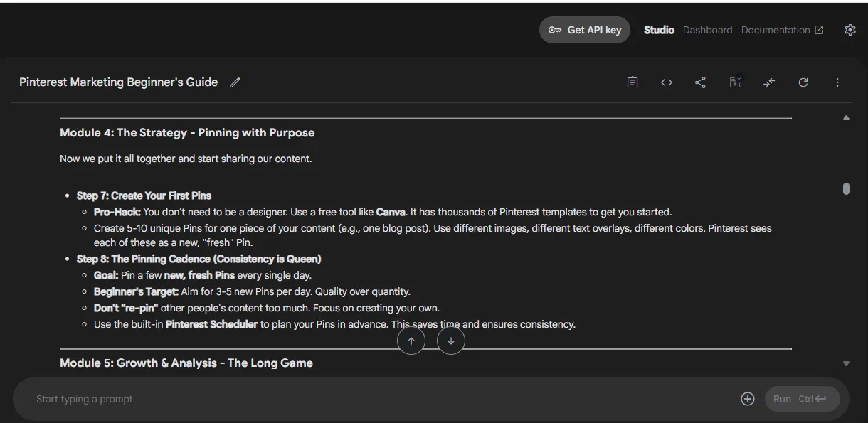This screenshot has height=423, width=868.
Task: Open the Documentation external link
Action: [782, 30]
